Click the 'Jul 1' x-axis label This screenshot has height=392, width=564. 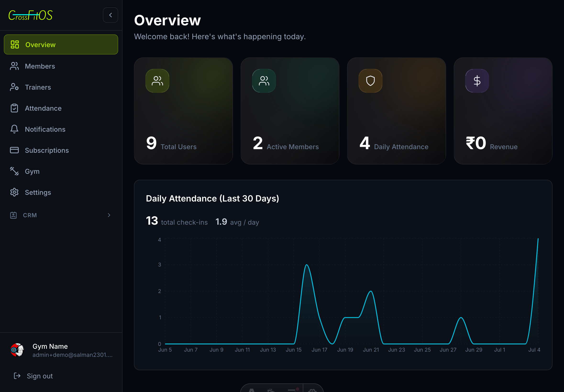500,350
